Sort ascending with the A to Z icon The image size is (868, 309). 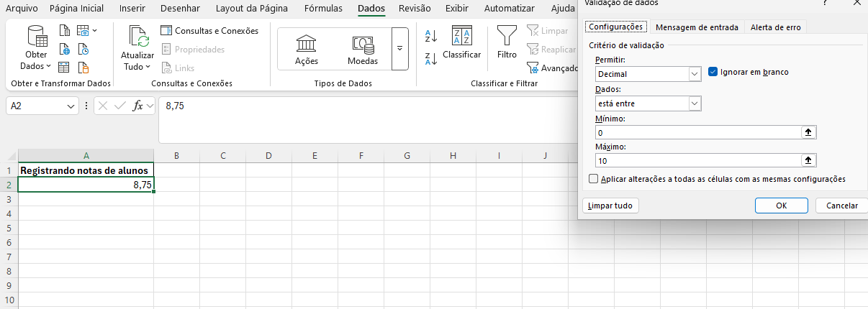(x=431, y=35)
